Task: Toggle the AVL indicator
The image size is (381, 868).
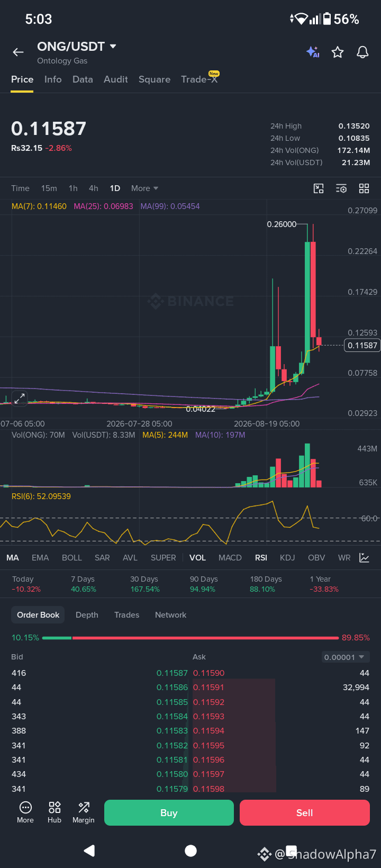Action: coord(130,558)
